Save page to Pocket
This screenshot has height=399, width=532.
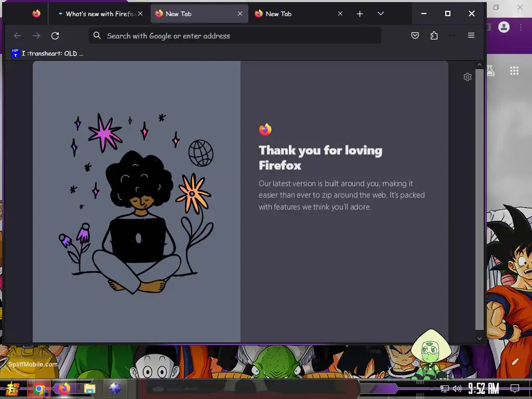415,35
